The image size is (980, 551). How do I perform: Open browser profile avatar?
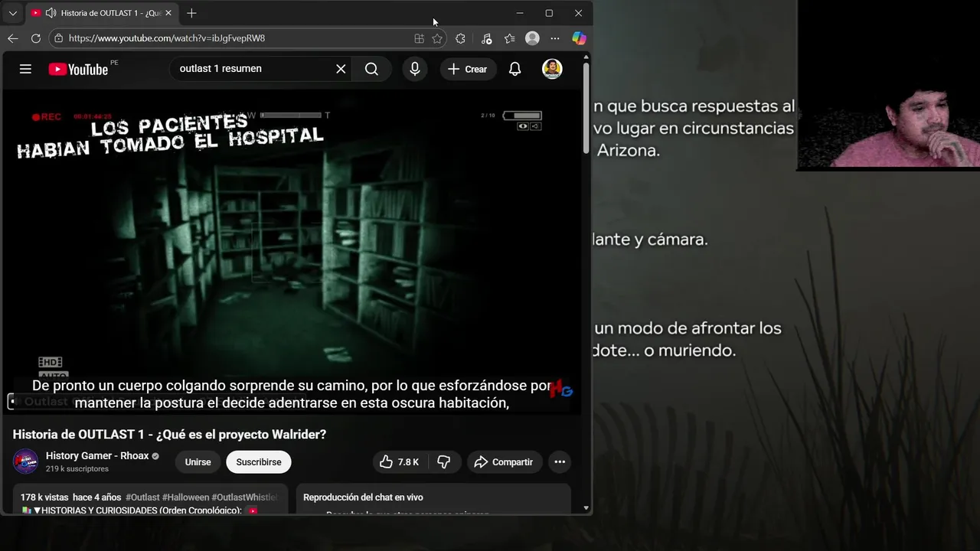pos(532,38)
